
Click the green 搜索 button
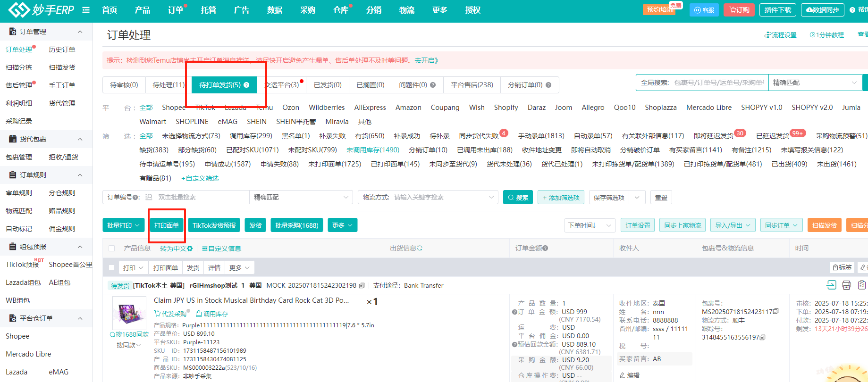(x=518, y=197)
